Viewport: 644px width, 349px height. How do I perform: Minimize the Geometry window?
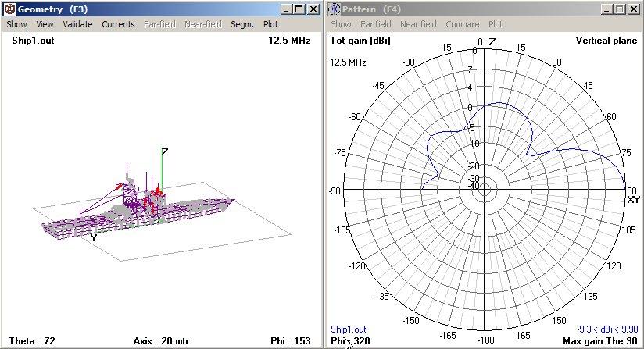[x=286, y=9]
